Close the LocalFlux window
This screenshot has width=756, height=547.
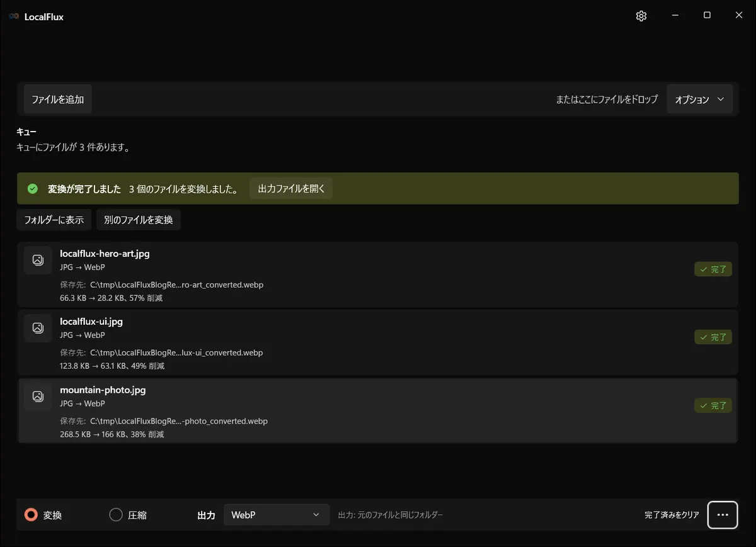pos(739,16)
